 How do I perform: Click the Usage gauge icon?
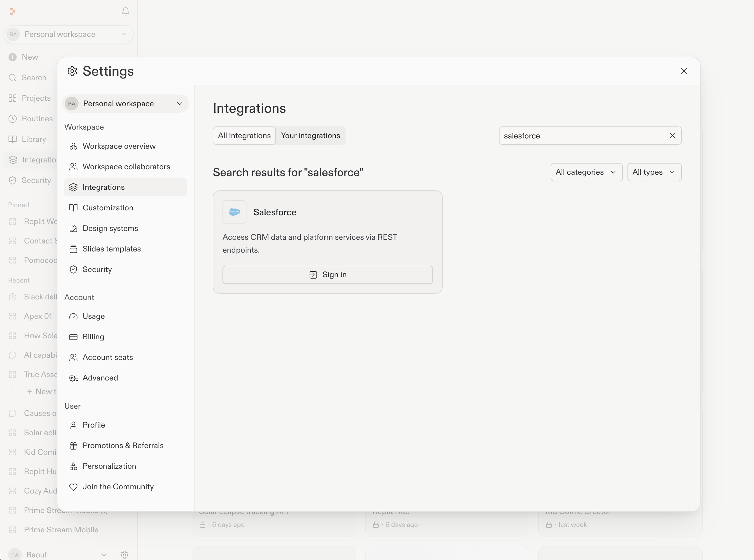(x=73, y=316)
